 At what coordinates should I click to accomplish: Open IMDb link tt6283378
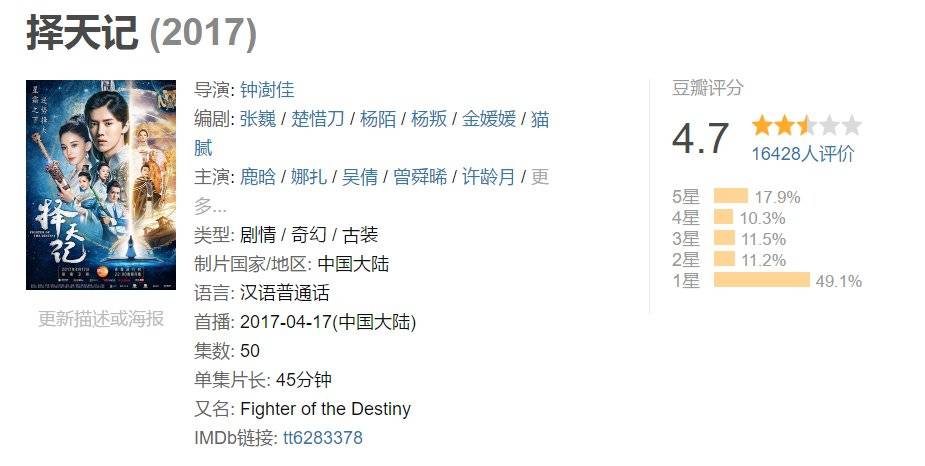(x=323, y=438)
